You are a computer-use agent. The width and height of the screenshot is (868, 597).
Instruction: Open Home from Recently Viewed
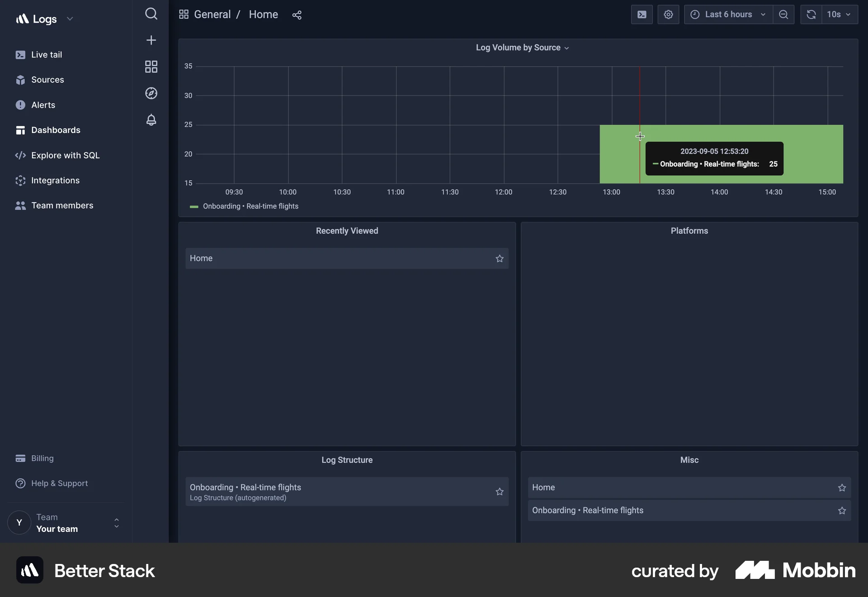click(347, 259)
